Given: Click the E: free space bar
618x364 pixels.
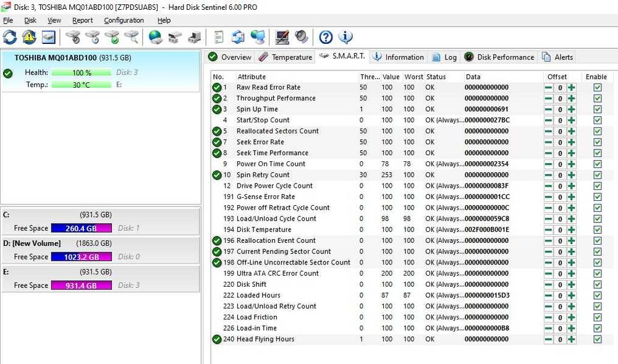Looking at the screenshot, I should coord(81,286).
